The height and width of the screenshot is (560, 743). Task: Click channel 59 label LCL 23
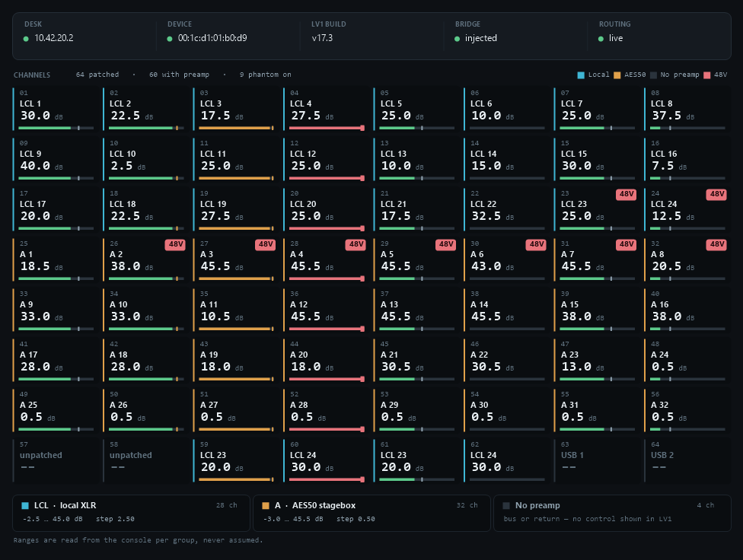(213, 455)
